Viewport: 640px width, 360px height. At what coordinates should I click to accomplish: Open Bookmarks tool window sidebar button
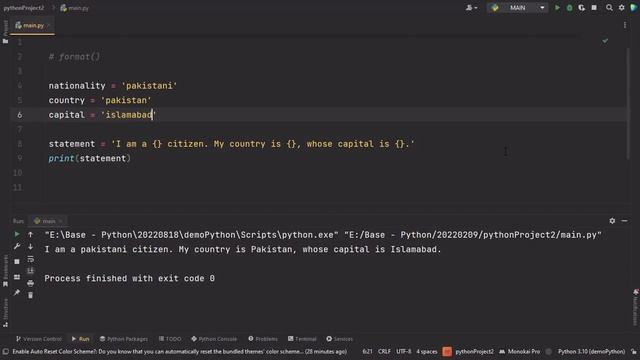pos(5,271)
